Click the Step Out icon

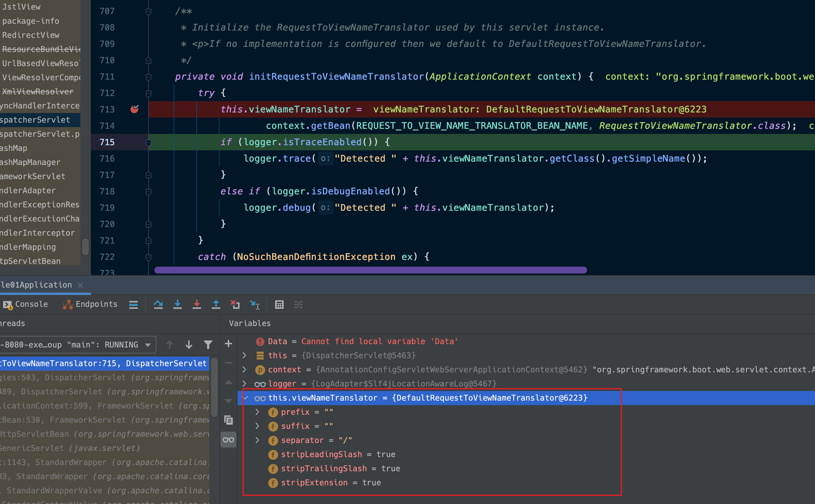pyautogui.click(x=216, y=304)
